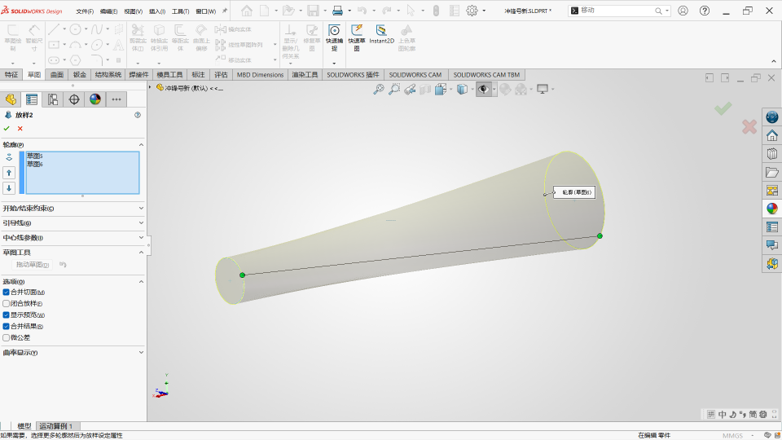Click the green confirm corner checkmark in viewport
This screenshot has height=440, width=782.
(x=723, y=108)
